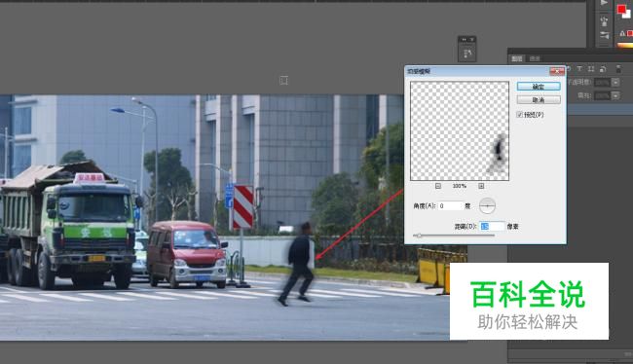Click the layer opacity value field
The image size is (633, 364).
pos(602,83)
